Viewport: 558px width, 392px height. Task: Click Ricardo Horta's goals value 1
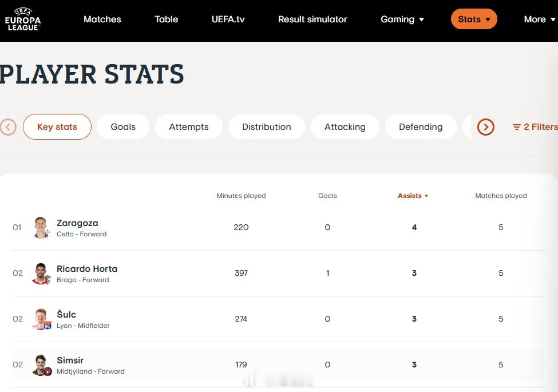coord(328,273)
